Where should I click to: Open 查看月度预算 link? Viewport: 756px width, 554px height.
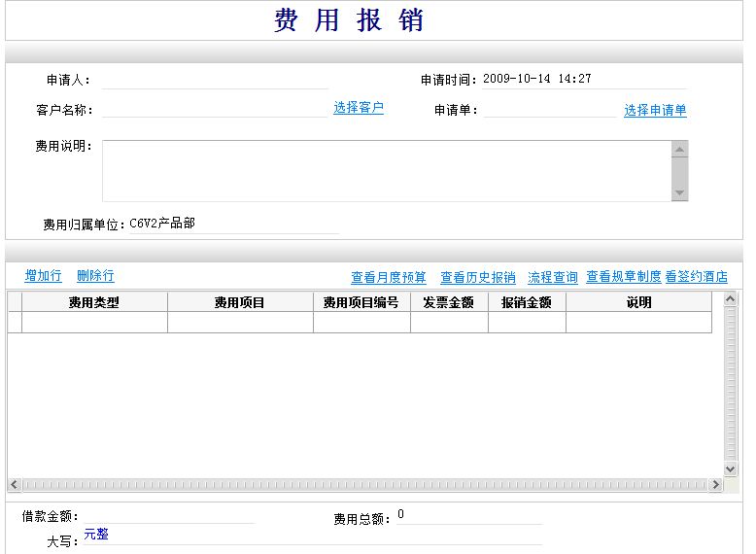(388, 277)
